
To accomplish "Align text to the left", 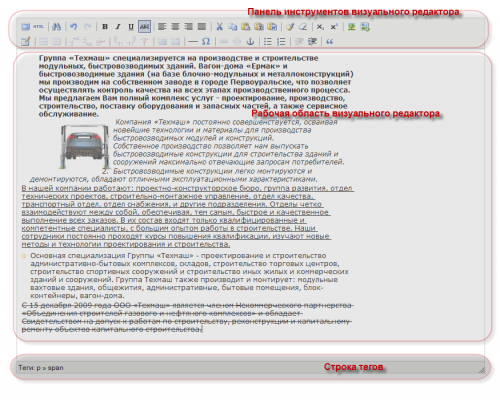I will pos(162,27).
